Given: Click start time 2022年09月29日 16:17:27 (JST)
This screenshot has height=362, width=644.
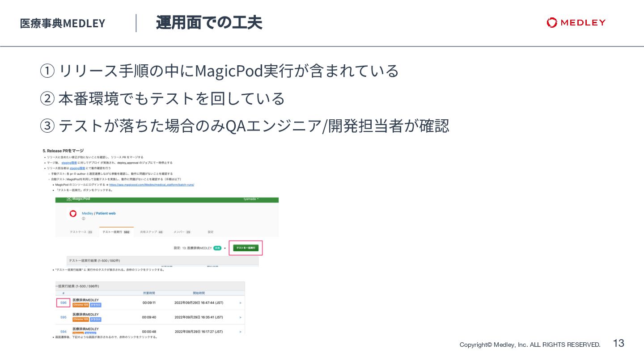Looking at the screenshot, I should [199, 332].
